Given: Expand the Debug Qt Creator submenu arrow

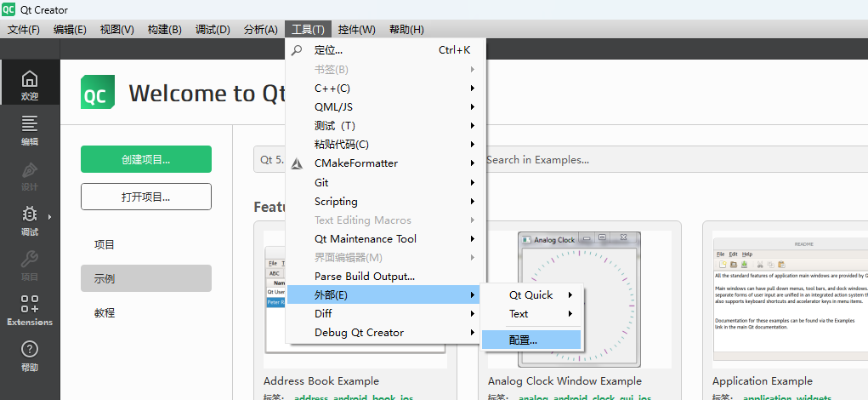Looking at the screenshot, I should click(x=473, y=333).
